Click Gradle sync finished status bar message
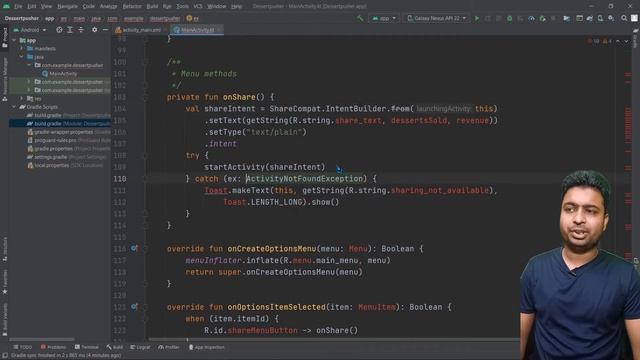This screenshot has height=360, width=640. coord(65,356)
